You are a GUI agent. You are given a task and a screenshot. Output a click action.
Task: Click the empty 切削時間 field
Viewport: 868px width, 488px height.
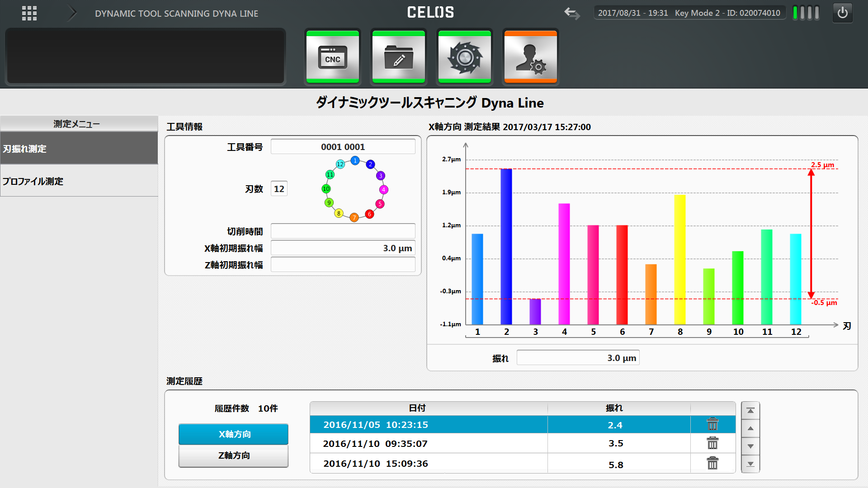[x=343, y=231]
